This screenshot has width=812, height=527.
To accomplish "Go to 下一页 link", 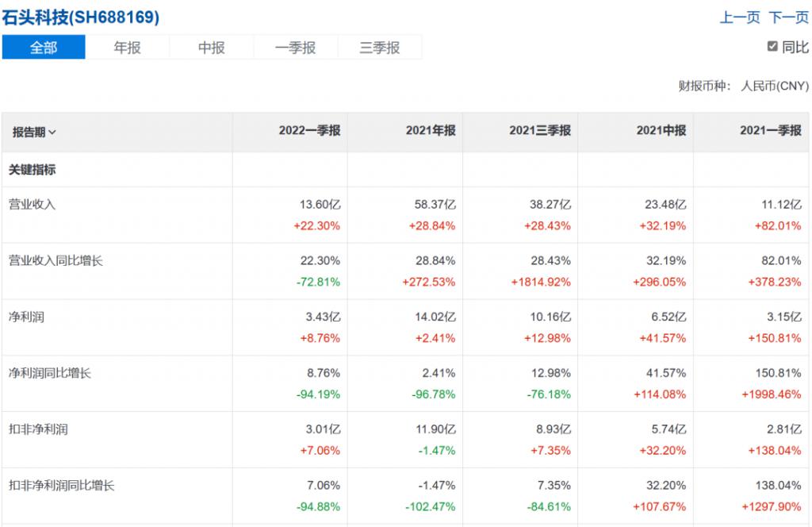I will point(788,17).
